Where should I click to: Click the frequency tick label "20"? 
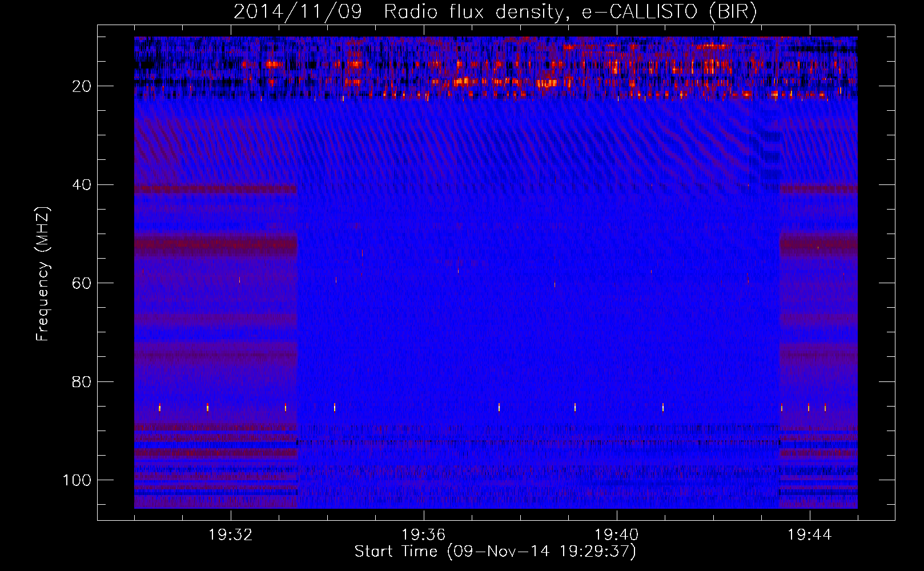82,86
